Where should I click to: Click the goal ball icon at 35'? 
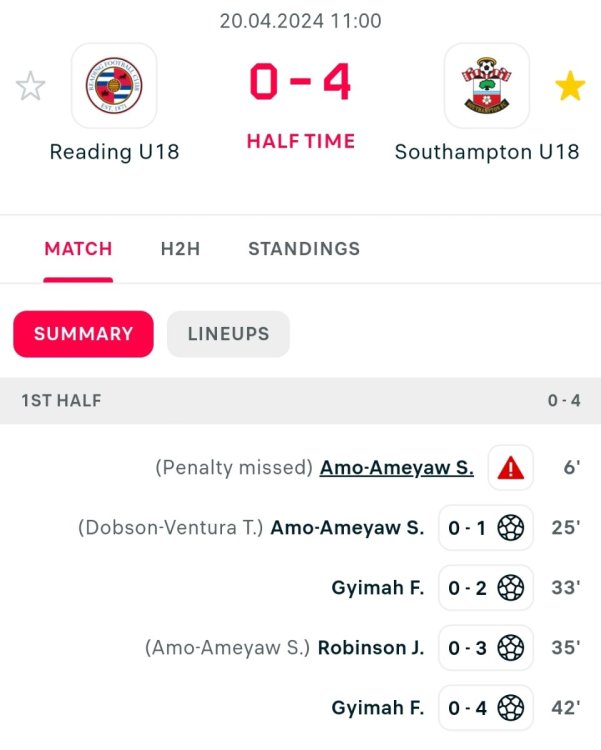(510, 648)
